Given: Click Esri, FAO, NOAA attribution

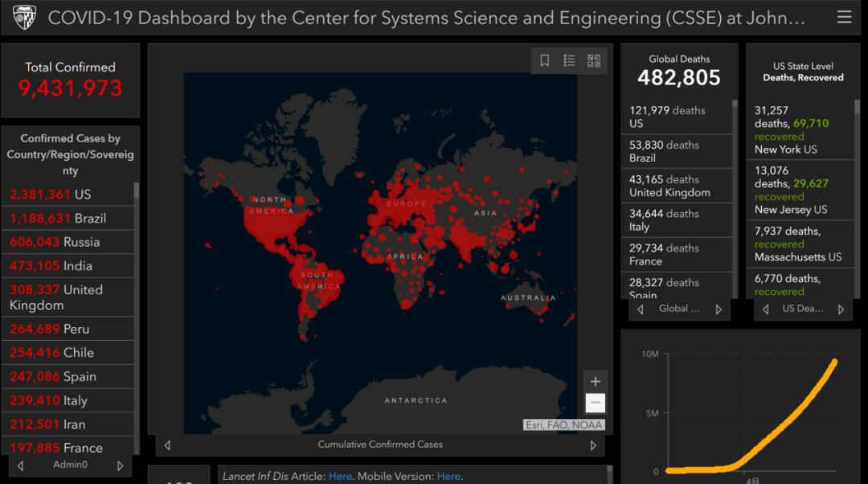Looking at the screenshot, I should (x=564, y=425).
